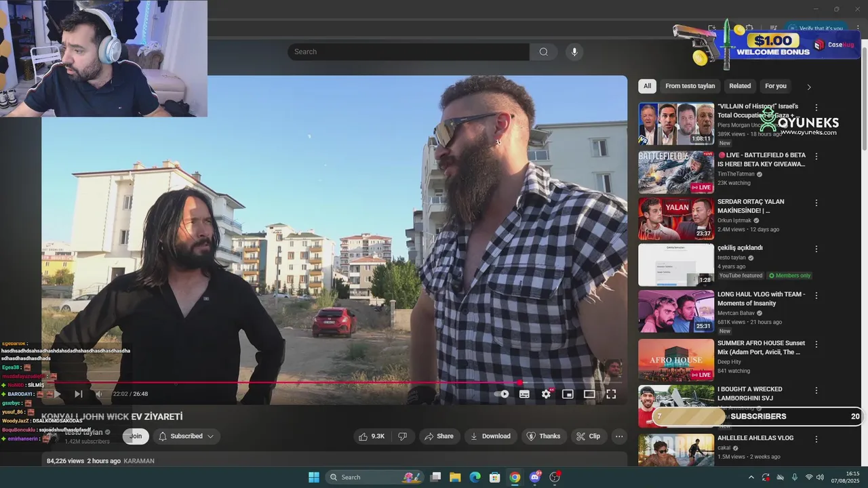Click the KARAMAN location text
Viewport: 868px width, 488px height.
pyautogui.click(x=139, y=461)
